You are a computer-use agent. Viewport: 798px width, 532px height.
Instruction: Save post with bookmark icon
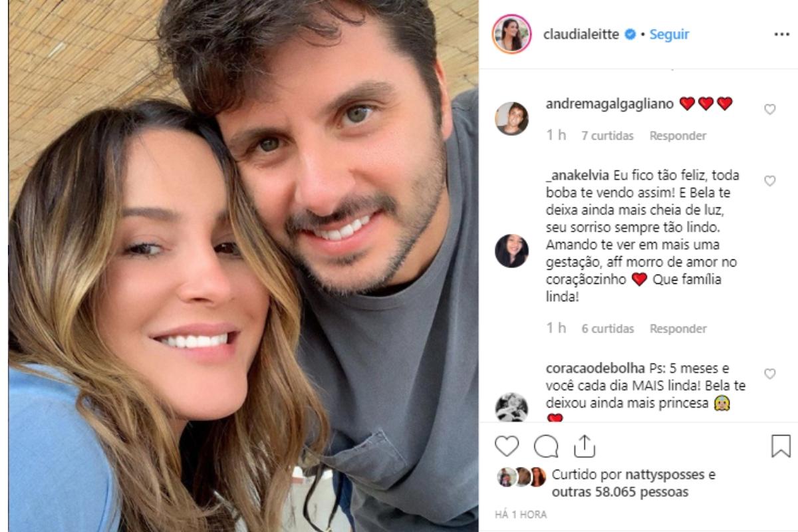click(781, 446)
